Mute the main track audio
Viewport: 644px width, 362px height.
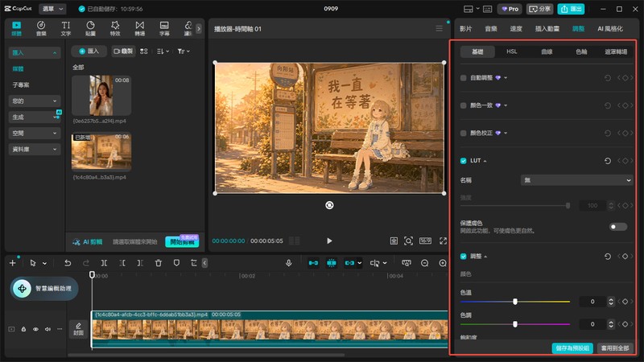pyautogui.click(x=47, y=329)
